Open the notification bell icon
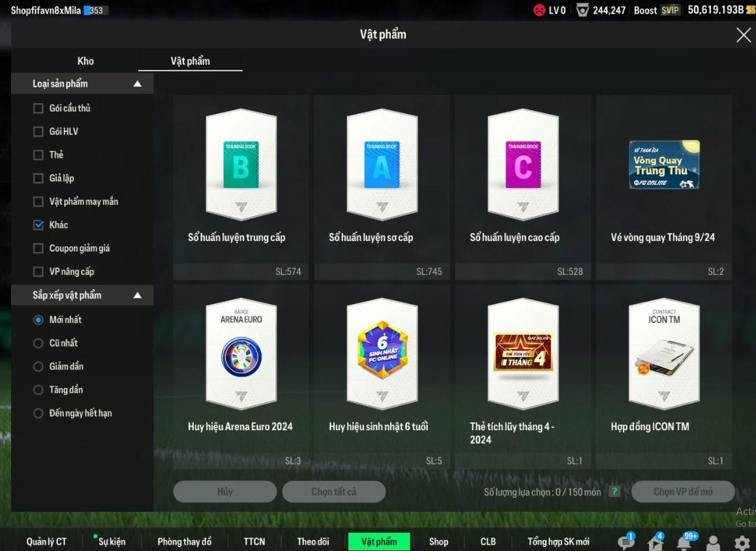The width and height of the screenshot is (756, 551). [x=684, y=543]
